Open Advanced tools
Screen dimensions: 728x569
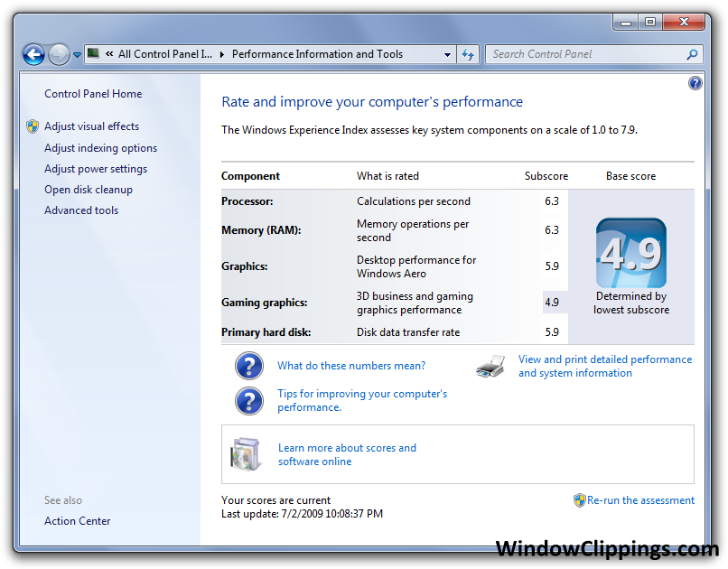(81, 210)
